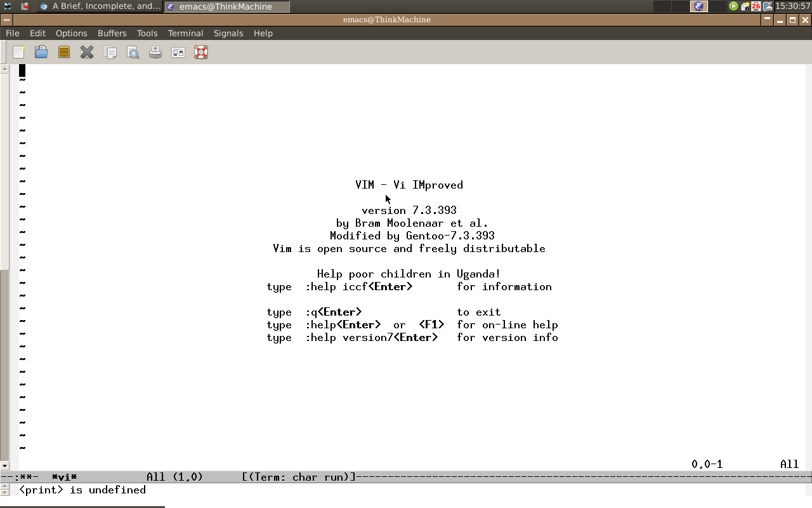
Task: Click the '<F1>' key hint text
Action: (431, 324)
